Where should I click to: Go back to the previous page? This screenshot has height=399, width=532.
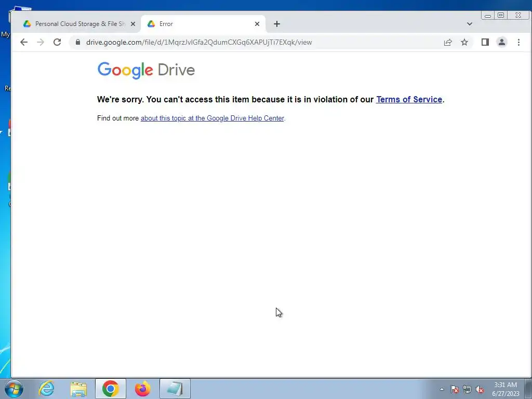click(24, 42)
